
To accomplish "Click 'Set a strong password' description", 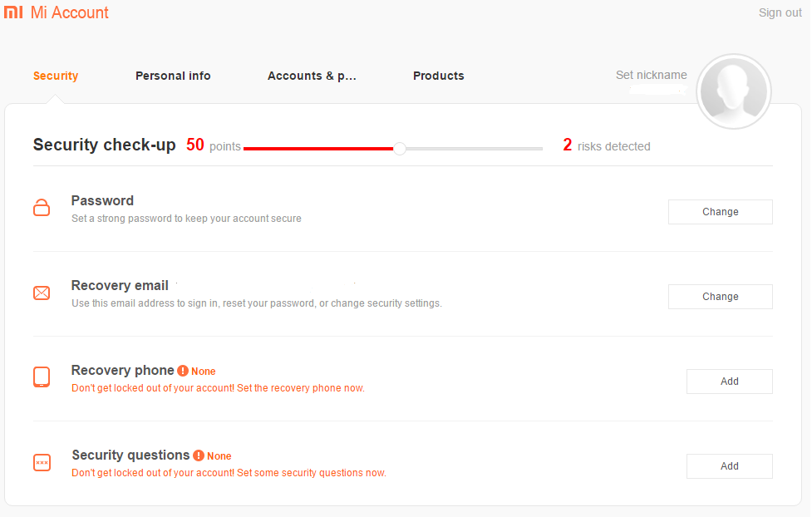I will click(x=186, y=219).
